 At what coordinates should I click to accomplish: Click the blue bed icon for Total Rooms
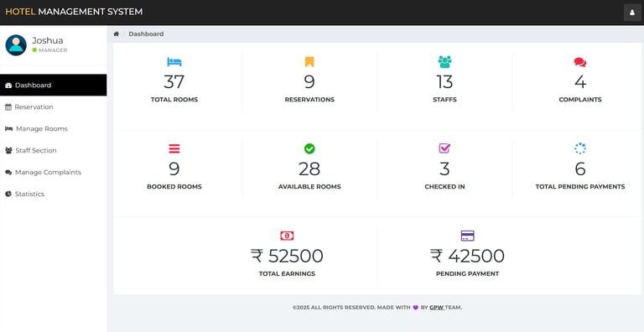[174, 62]
